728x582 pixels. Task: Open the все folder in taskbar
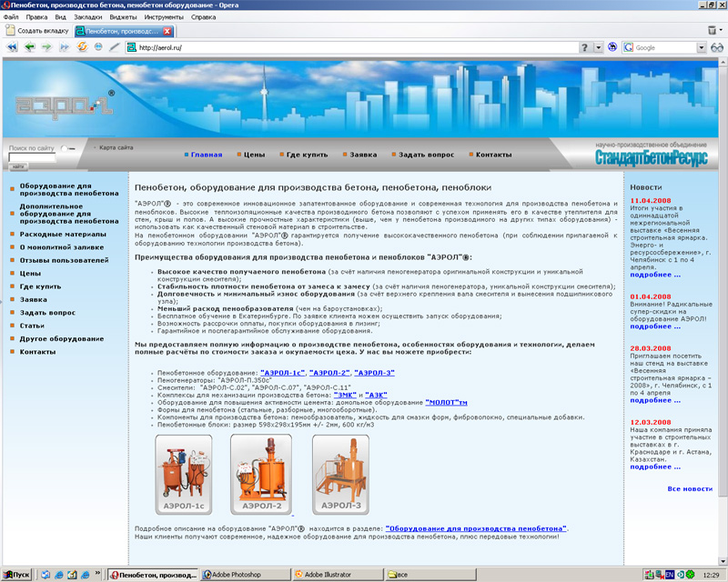[430, 575]
